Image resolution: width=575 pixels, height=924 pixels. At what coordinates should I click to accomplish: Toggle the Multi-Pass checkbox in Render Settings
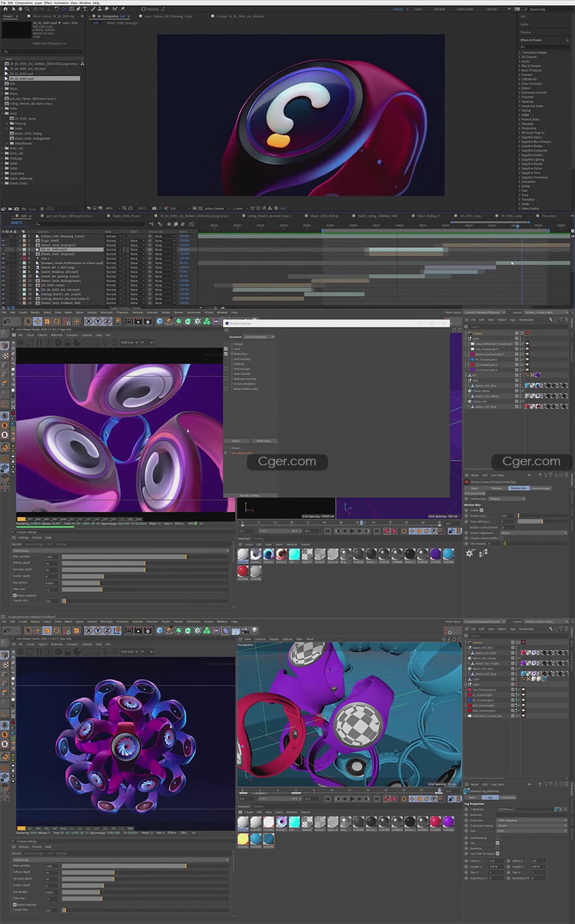[226, 354]
